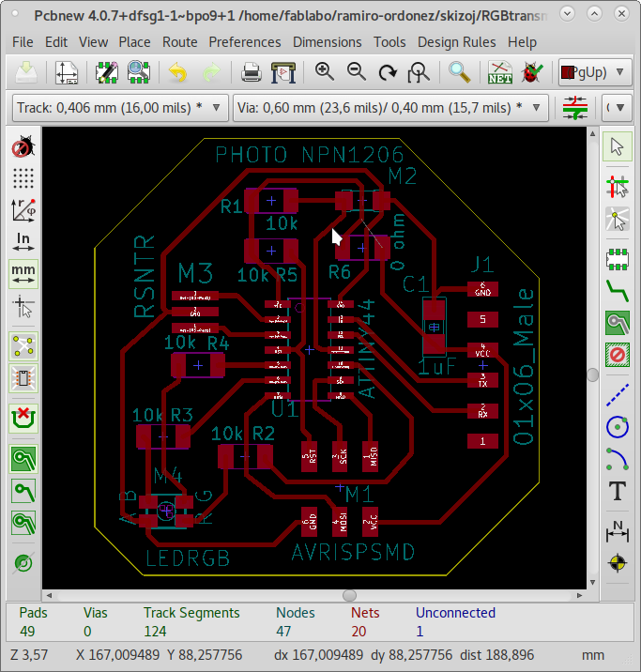Select Add text tool
641x672 pixels.
617,491
